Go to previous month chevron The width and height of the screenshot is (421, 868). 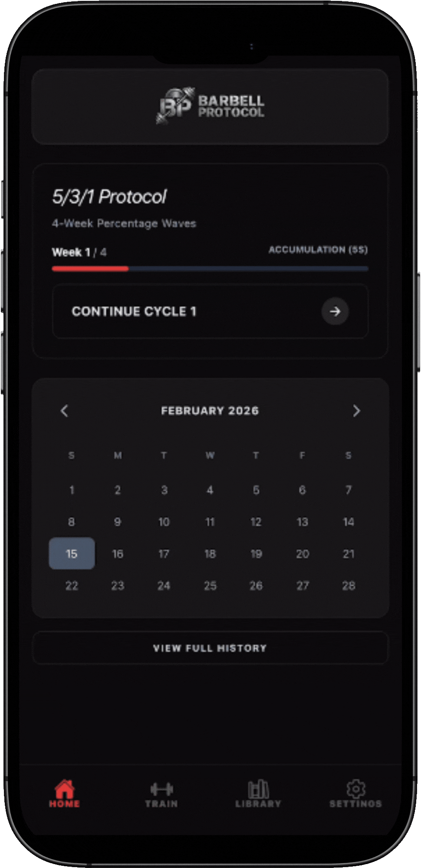point(65,411)
